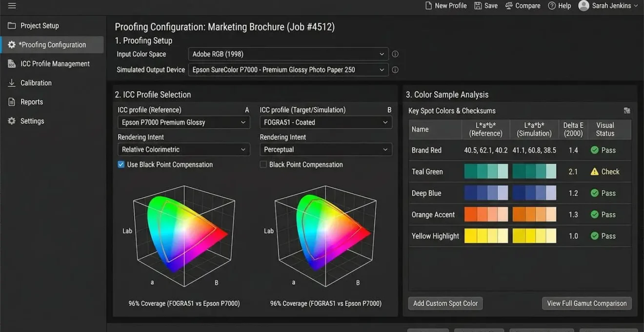Click green Pass icon for Yellow Highlight
644x332 pixels.
(x=595, y=236)
